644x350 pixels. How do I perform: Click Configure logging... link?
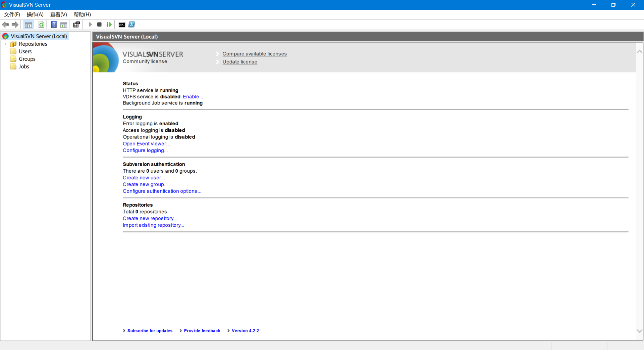[x=145, y=150]
